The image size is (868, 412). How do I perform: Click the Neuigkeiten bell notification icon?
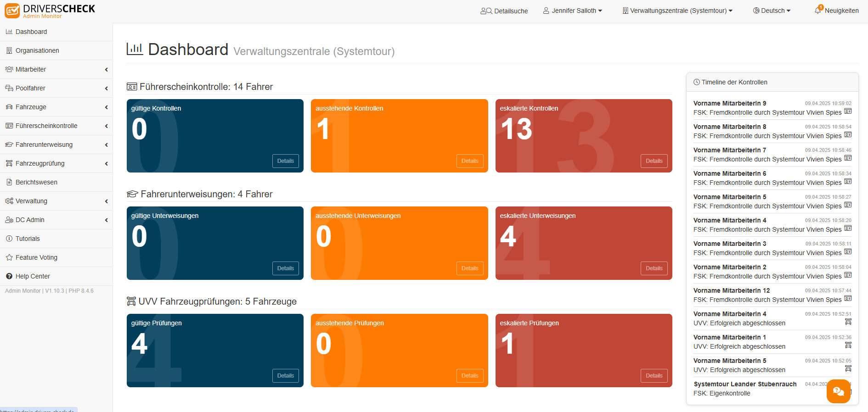pos(818,10)
